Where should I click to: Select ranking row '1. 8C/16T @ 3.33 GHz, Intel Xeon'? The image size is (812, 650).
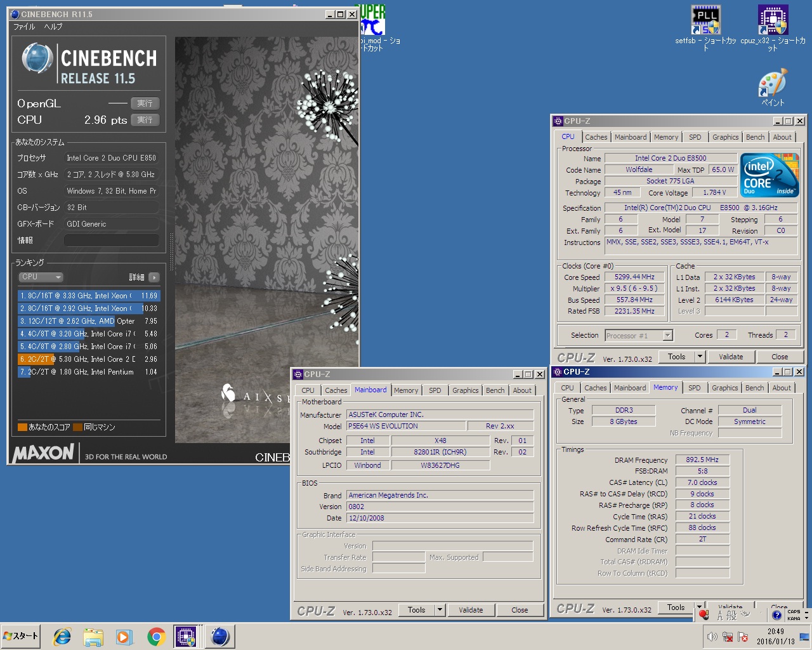(89, 295)
